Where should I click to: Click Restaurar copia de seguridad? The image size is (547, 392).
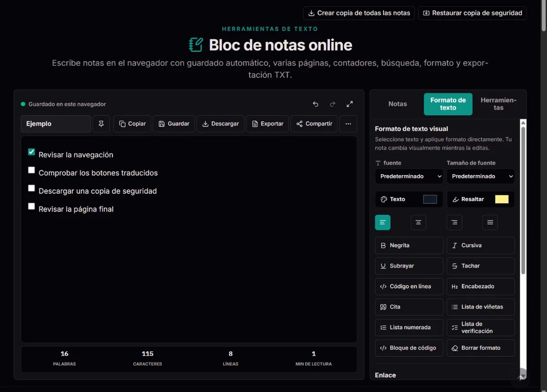[472, 13]
